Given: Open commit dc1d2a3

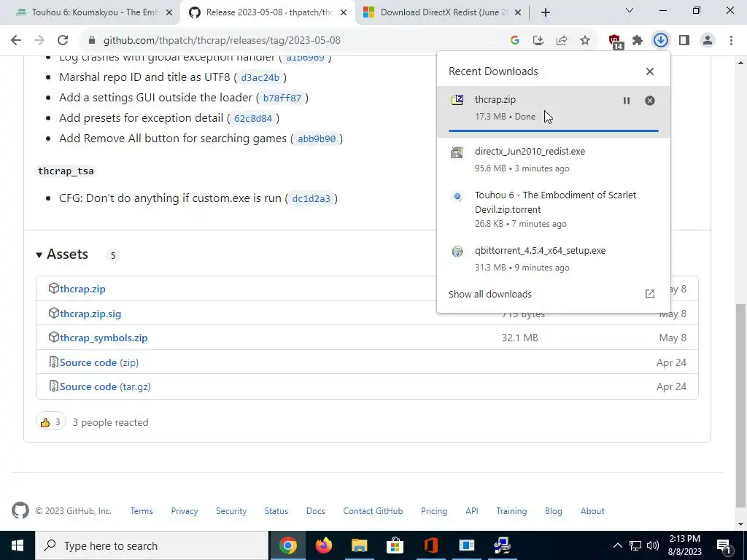Looking at the screenshot, I should (x=311, y=198).
